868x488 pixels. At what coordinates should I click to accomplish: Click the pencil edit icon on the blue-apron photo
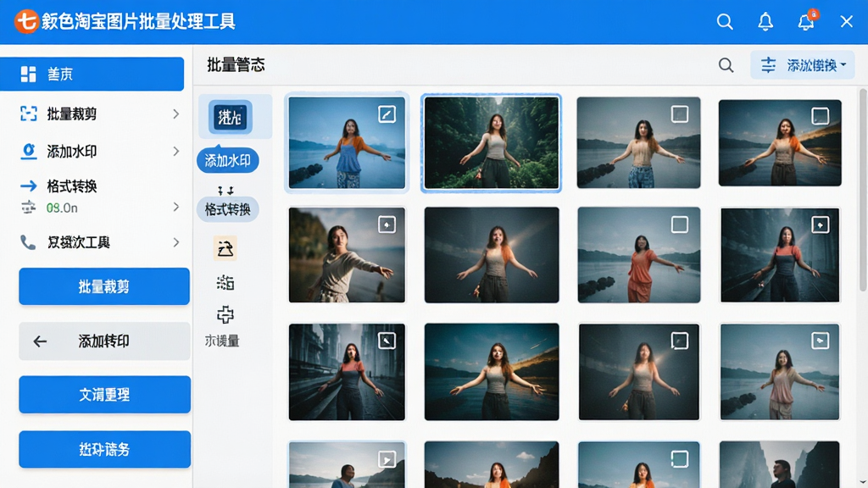[387, 114]
